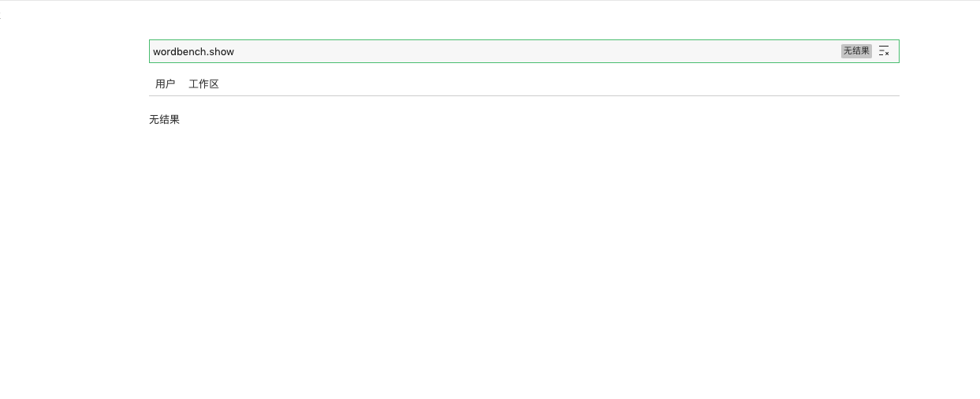The height and width of the screenshot is (399, 980).
Task: Click the wordbench.show text in search bar
Action: (x=193, y=51)
